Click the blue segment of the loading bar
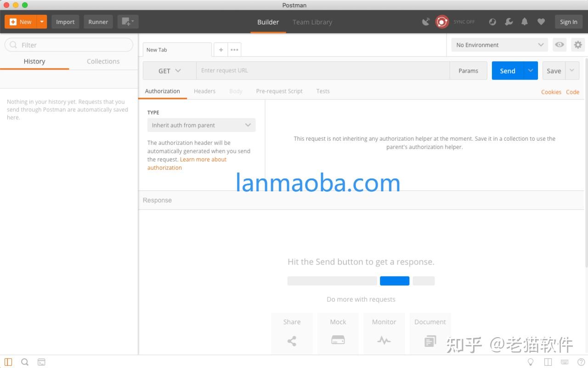Viewport: 588px width, 368px height. pos(394,281)
